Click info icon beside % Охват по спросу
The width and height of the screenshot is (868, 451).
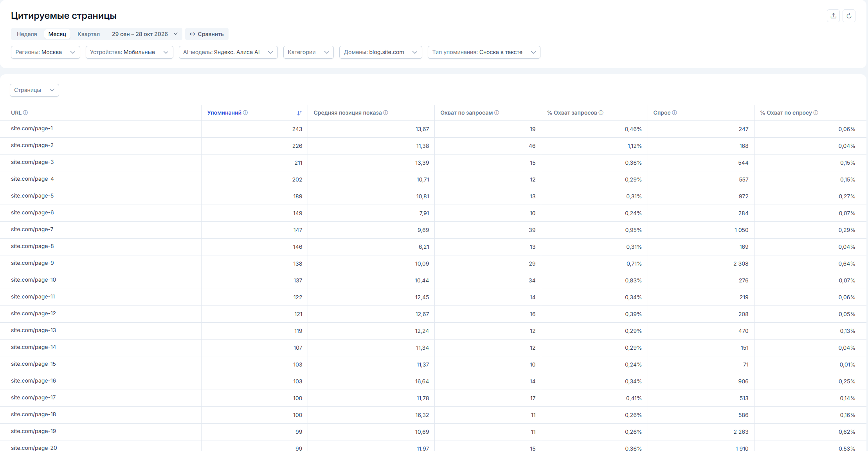pos(816,113)
